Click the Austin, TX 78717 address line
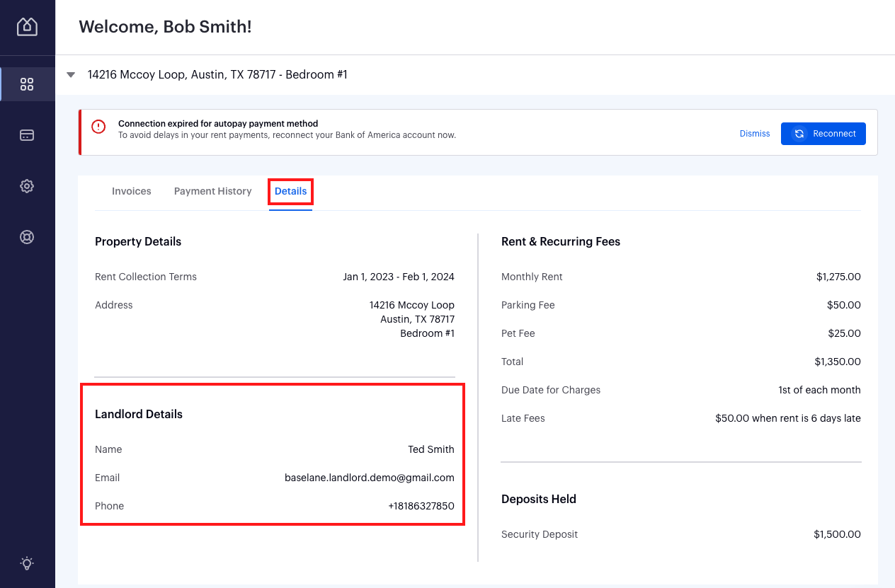 tap(418, 319)
